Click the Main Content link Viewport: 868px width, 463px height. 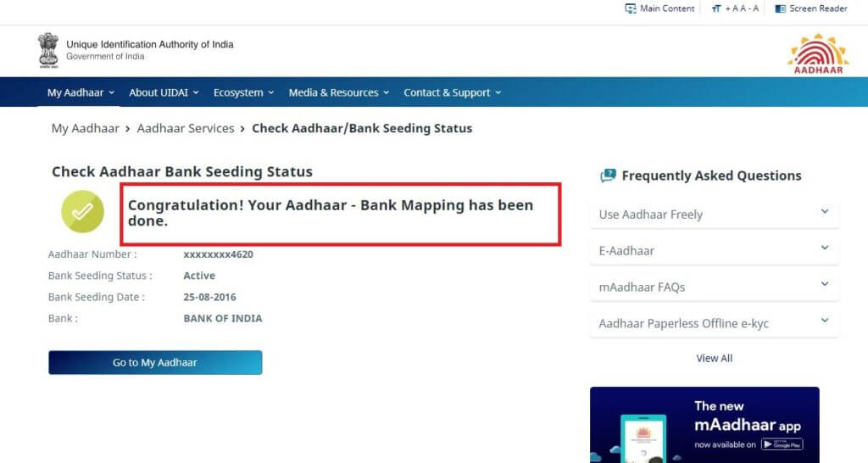coord(667,8)
